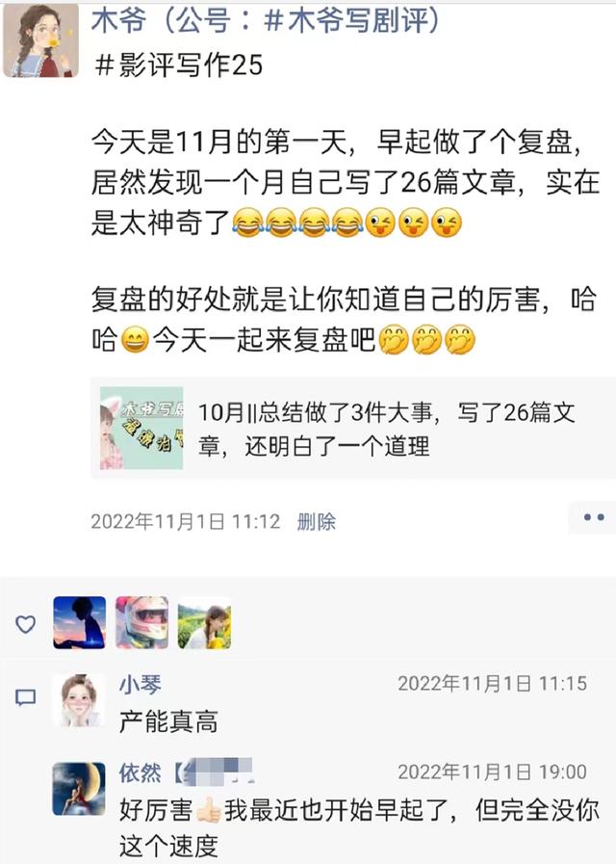
Task: Tap the post timestamp 2022年11月1日 11:12
Action: click(x=186, y=521)
